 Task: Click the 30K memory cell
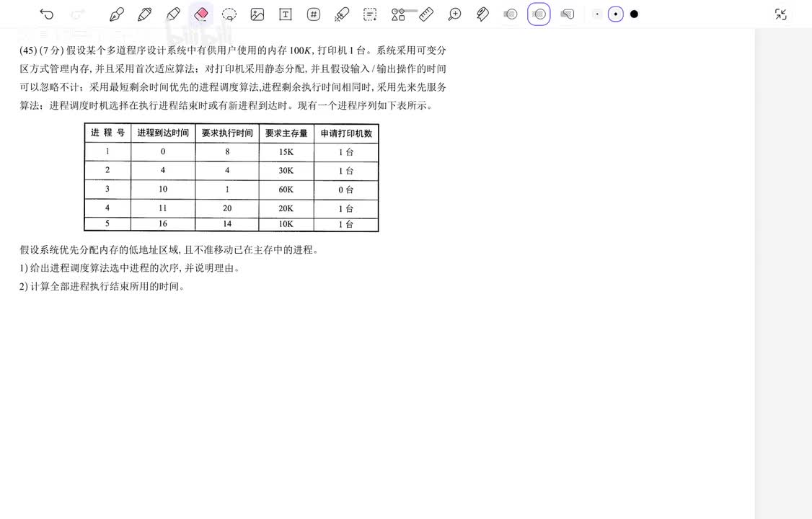286,171
